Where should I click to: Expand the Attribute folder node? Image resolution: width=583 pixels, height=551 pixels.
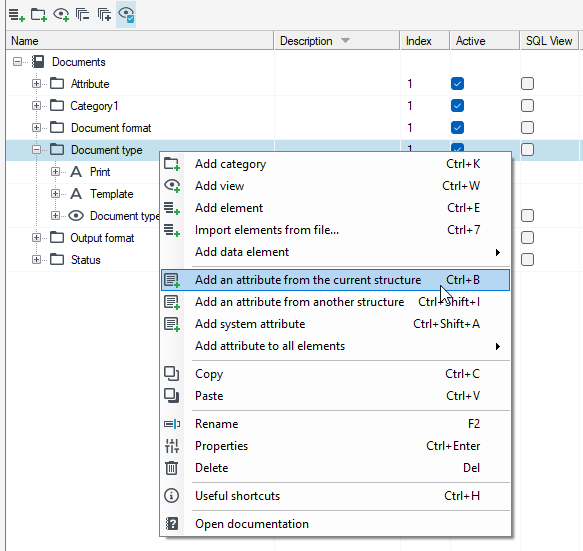point(36,84)
